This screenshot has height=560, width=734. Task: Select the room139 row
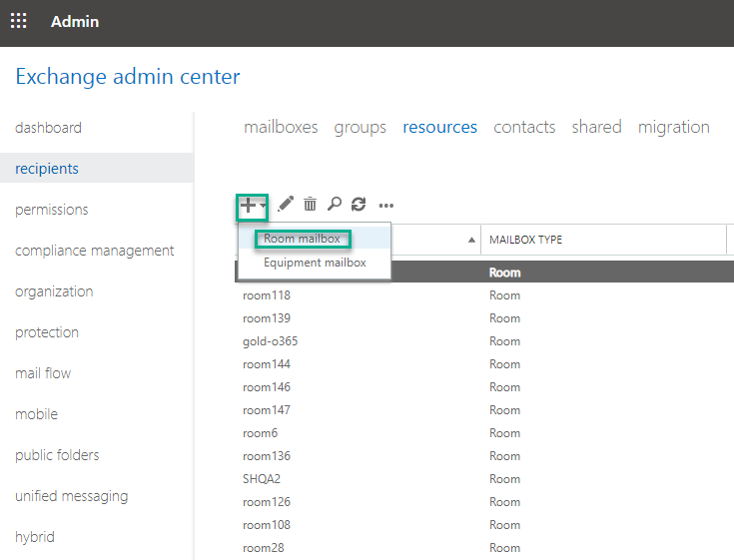[x=484, y=318]
